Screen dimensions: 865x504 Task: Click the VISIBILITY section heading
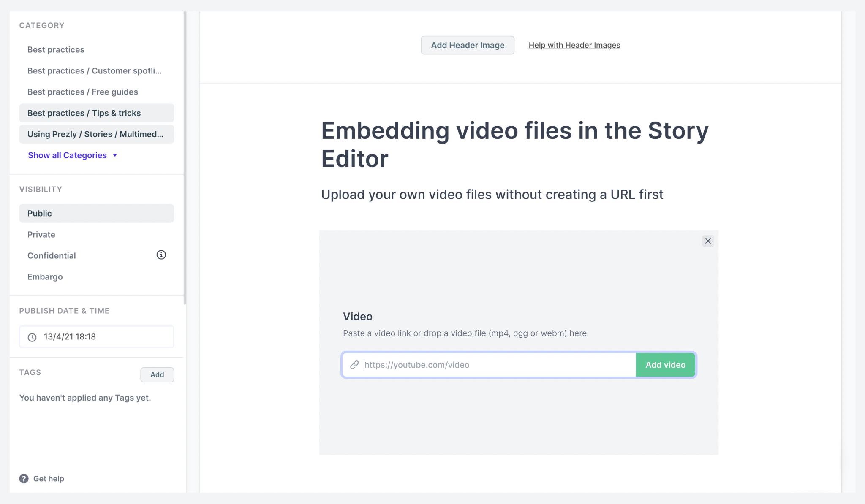[41, 189]
